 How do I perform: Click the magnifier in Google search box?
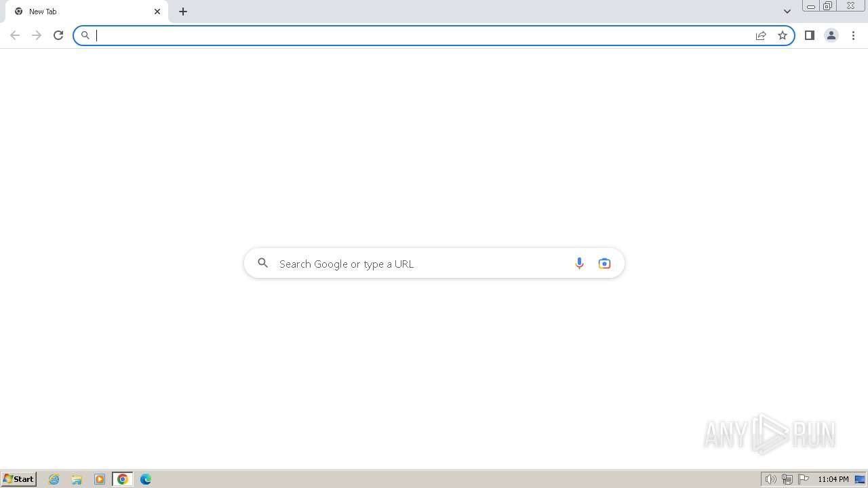tap(263, 263)
